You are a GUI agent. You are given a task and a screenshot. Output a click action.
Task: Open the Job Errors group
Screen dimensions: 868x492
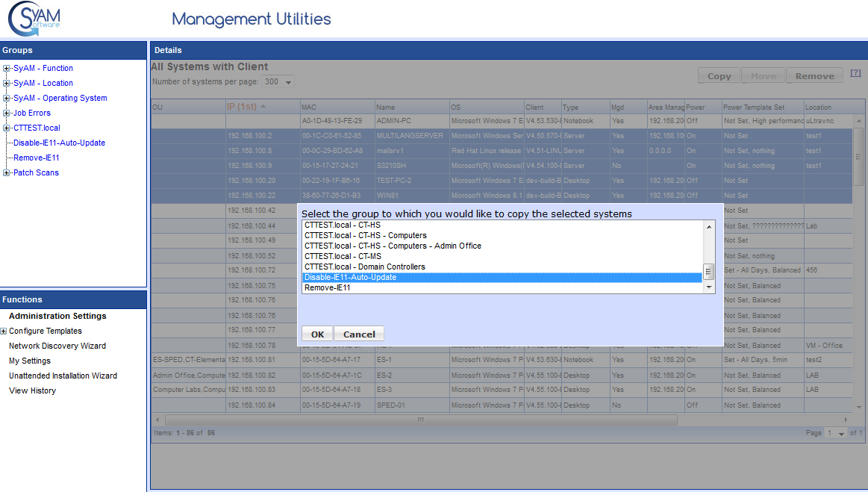coord(32,113)
